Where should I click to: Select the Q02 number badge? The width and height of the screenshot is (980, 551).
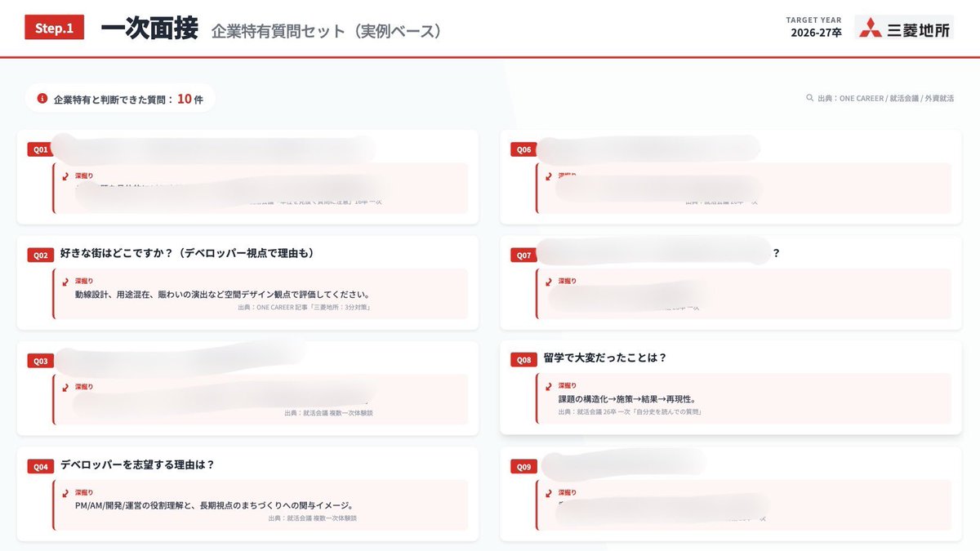pos(41,256)
